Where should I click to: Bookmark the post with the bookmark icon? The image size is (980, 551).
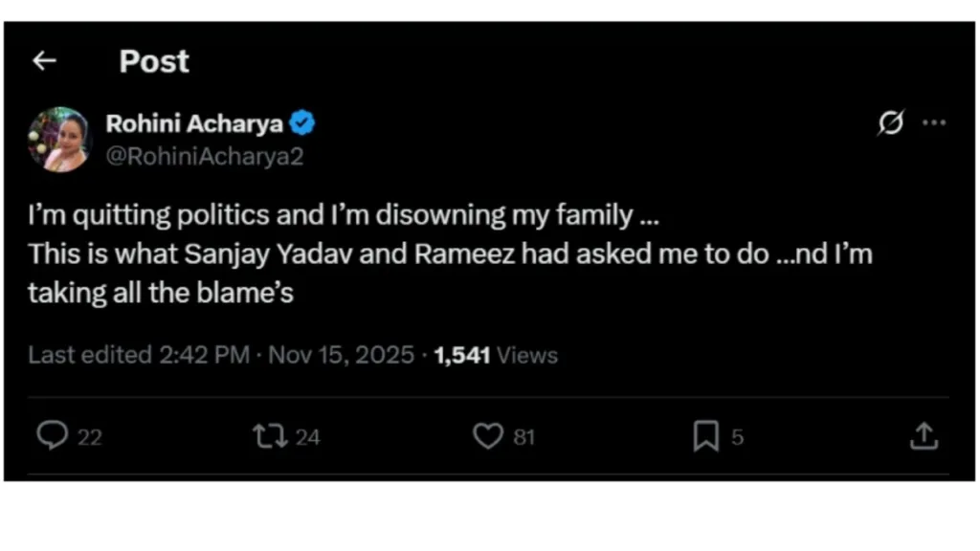click(x=705, y=436)
